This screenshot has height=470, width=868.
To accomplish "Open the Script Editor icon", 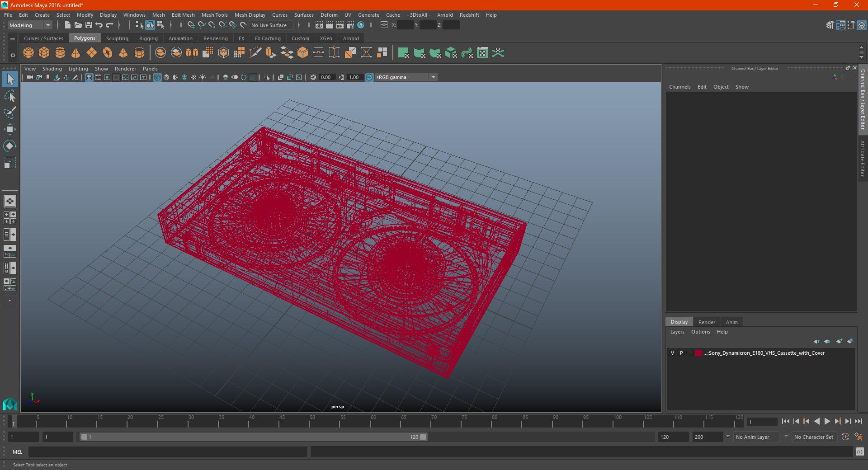I will pyautogui.click(x=860, y=451).
